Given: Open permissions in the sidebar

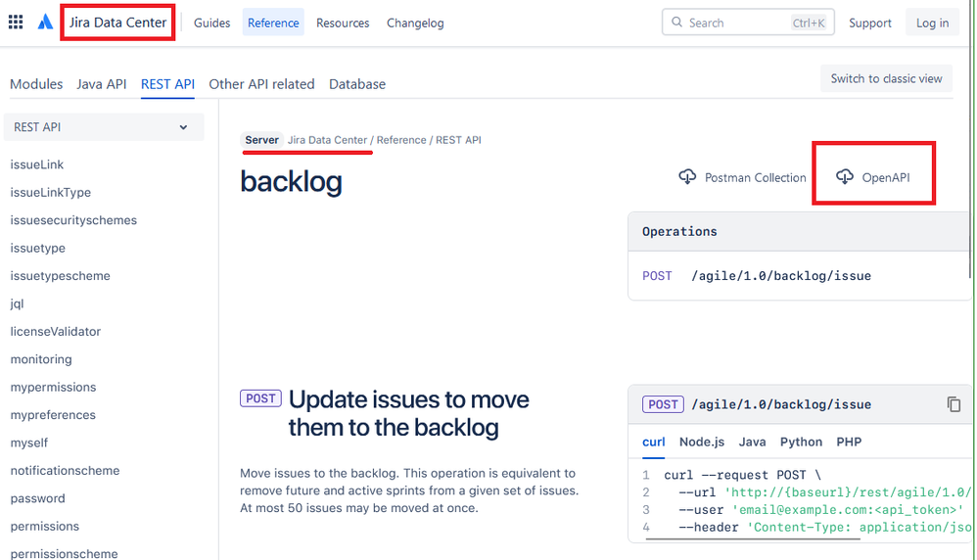Looking at the screenshot, I should (44, 527).
